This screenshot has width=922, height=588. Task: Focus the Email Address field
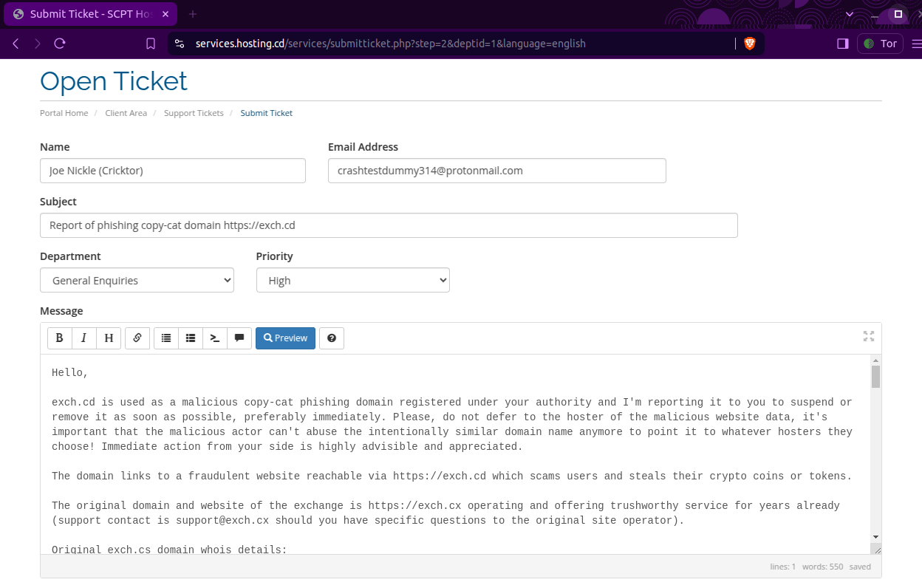tap(497, 171)
